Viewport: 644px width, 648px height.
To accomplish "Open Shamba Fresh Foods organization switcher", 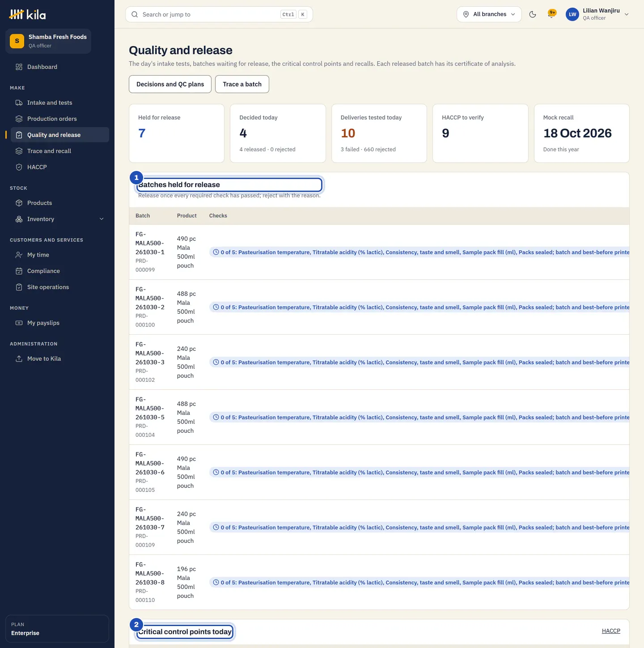I will (x=48, y=41).
